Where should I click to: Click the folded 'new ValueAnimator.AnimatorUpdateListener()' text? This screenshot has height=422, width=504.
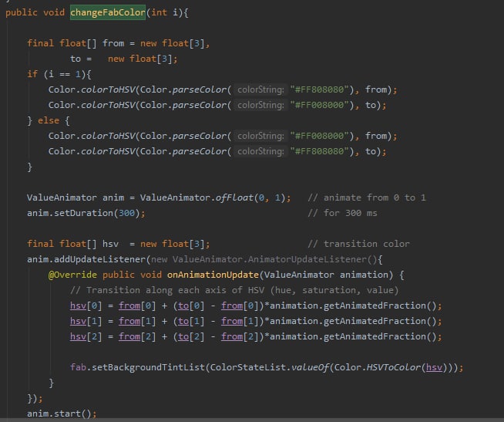point(264,259)
